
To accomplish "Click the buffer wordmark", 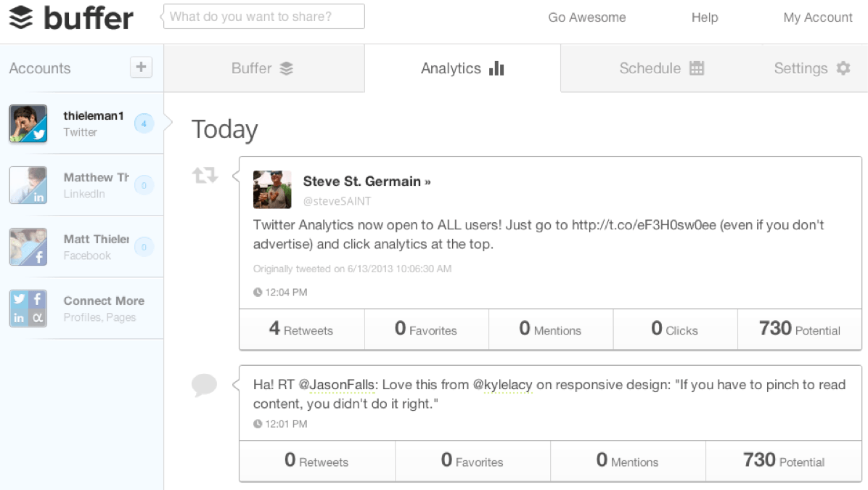I will coord(89,17).
